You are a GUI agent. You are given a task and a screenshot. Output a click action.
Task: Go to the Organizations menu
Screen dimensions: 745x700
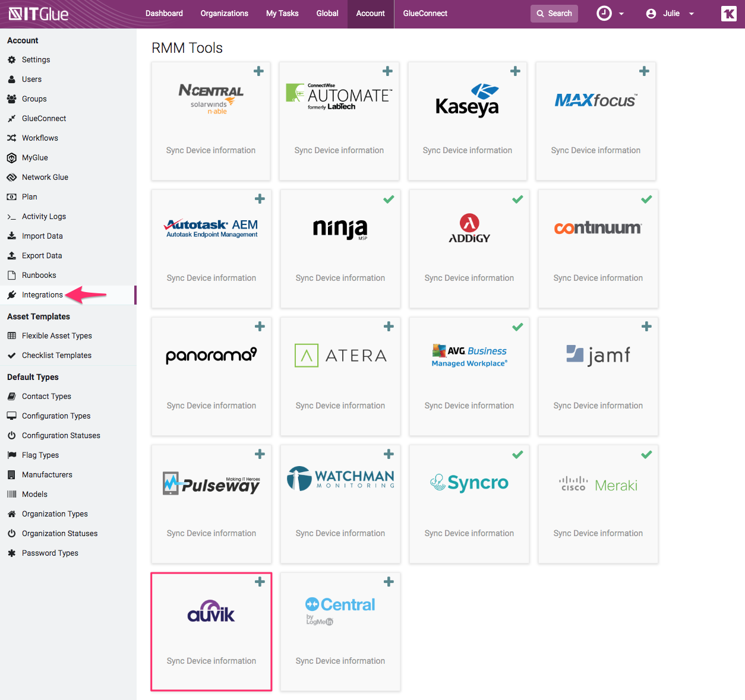tap(224, 13)
